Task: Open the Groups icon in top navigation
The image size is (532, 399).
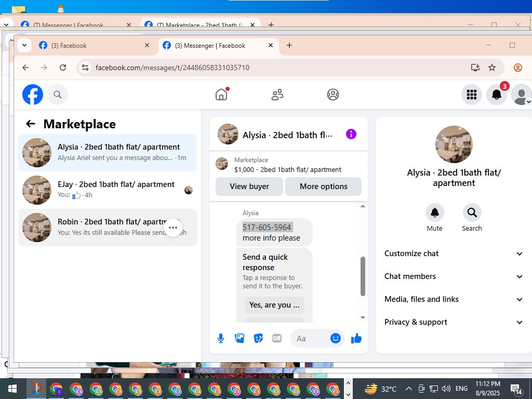Action: (333, 95)
